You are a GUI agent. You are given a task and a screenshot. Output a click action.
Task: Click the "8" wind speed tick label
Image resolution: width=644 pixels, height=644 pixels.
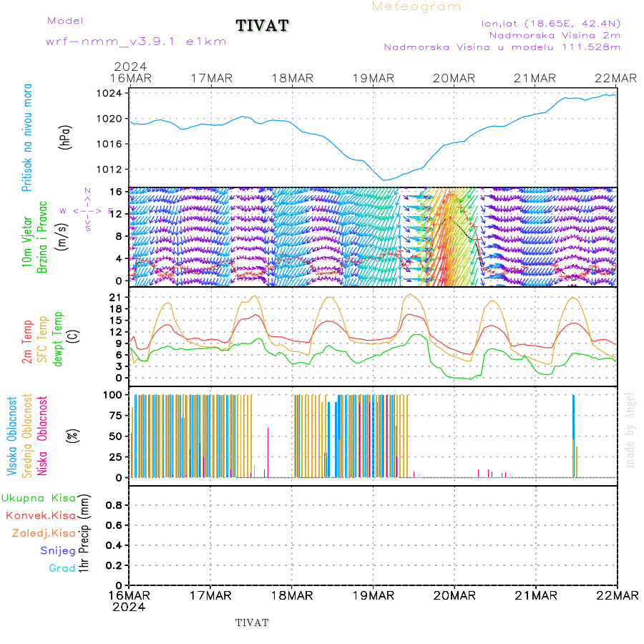coord(119,236)
